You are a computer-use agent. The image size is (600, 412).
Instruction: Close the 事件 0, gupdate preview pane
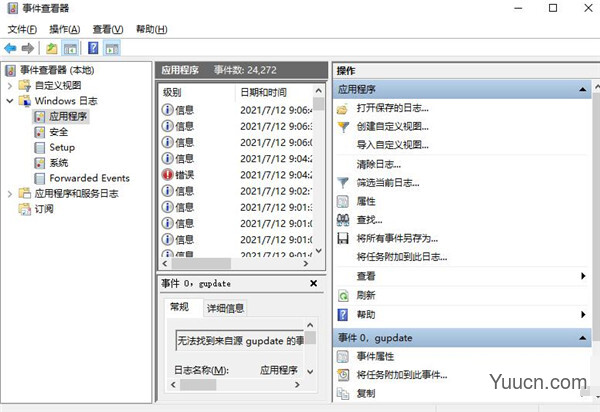pos(313,283)
